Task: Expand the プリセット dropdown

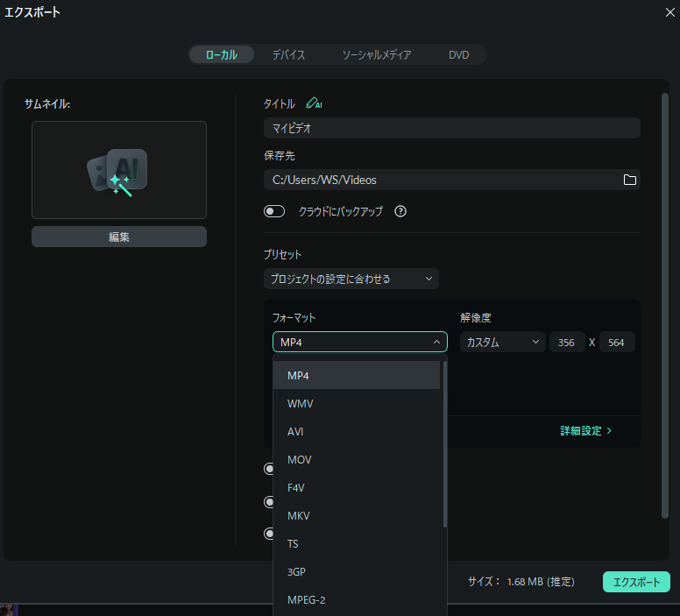Action: pyautogui.click(x=351, y=279)
